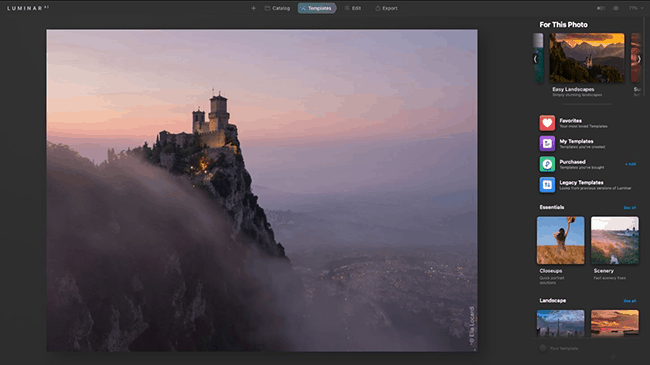This screenshot has height=365, width=650.
Task: Select the orange sunset Landscape thumbnail
Action: 615,323
